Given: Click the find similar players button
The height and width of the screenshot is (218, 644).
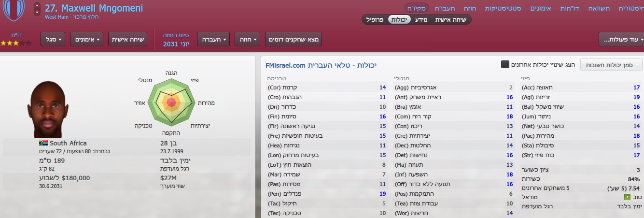Looking at the screenshot, I should [x=294, y=39].
